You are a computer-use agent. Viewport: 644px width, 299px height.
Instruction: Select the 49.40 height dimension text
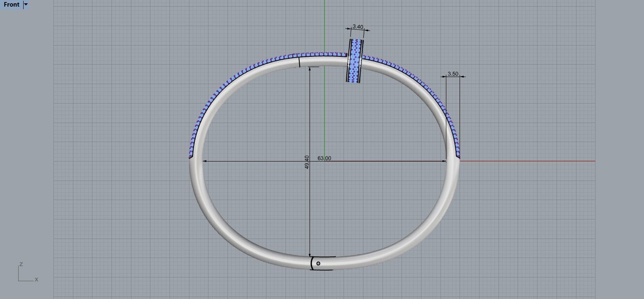click(x=307, y=162)
